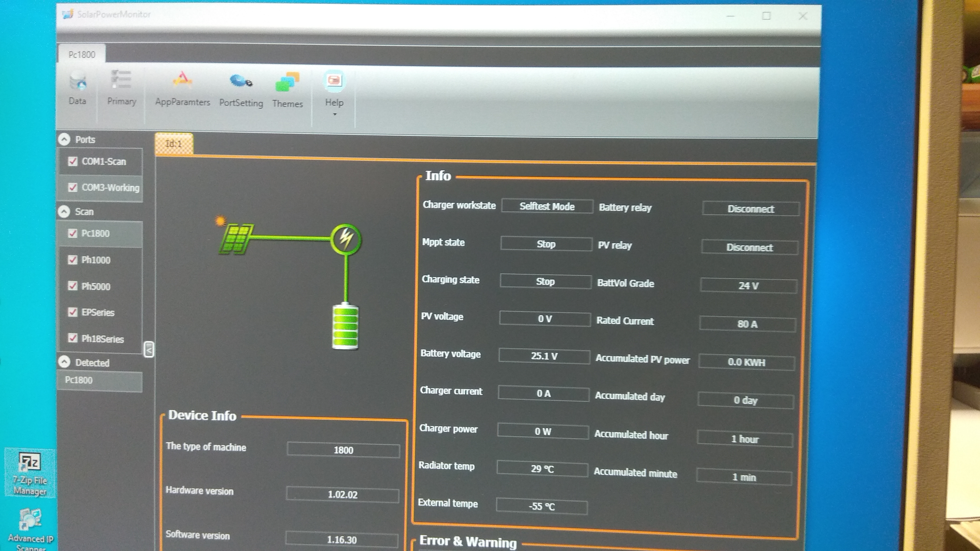
Task: Switch to the Pc1800 ribbon tab
Action: point(82,54)
